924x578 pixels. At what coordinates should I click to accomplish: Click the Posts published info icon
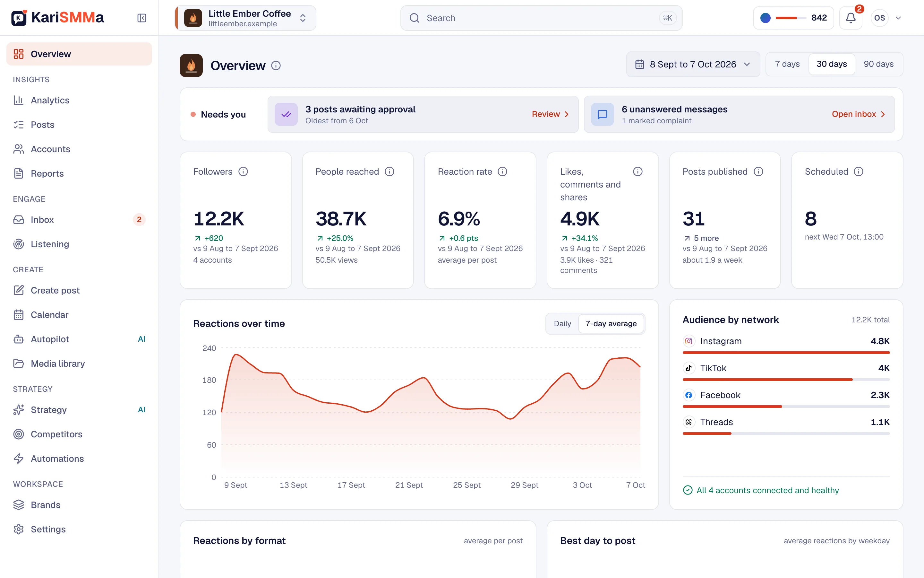click(x=758, y=172)
